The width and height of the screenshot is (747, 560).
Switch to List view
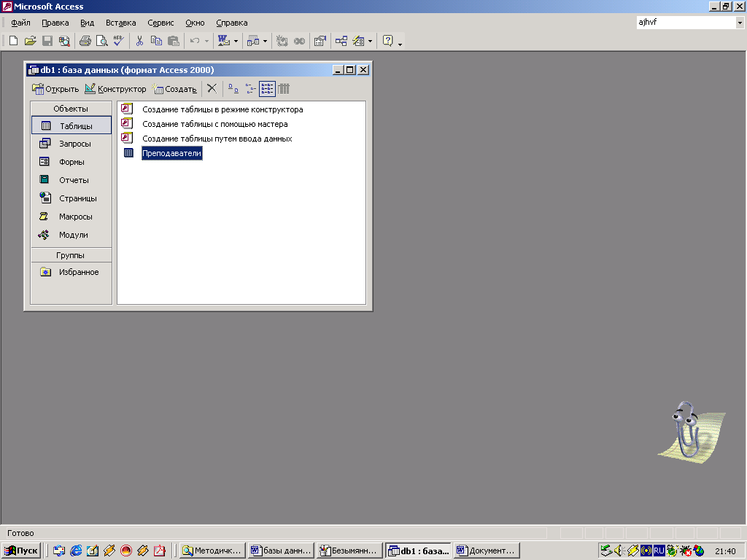[x=267, y=88]
